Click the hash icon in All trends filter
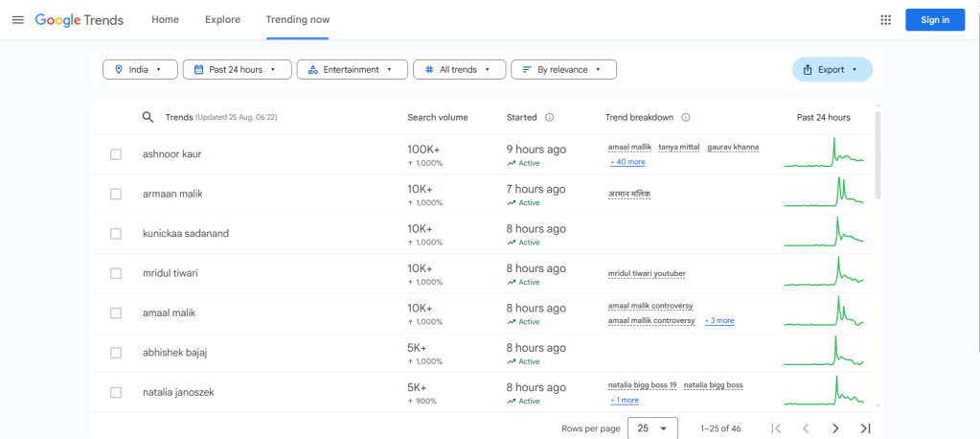 coord(429,69)
